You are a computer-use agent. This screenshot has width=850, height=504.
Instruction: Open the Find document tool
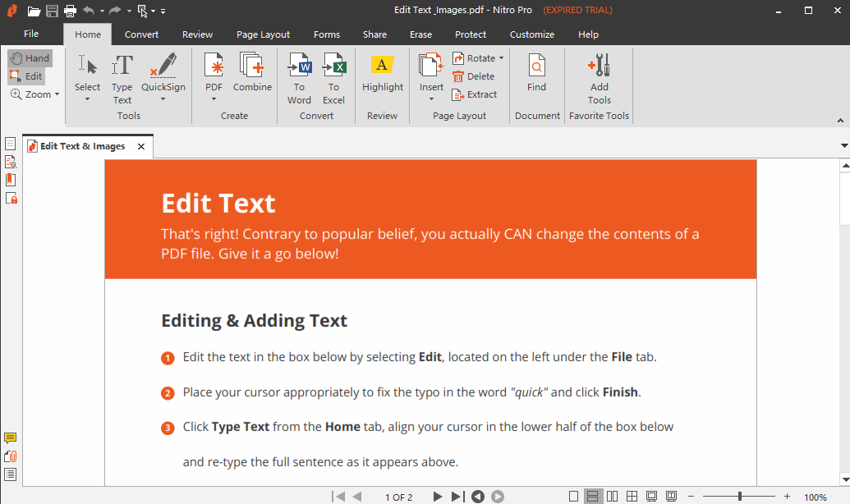(536, 73)
